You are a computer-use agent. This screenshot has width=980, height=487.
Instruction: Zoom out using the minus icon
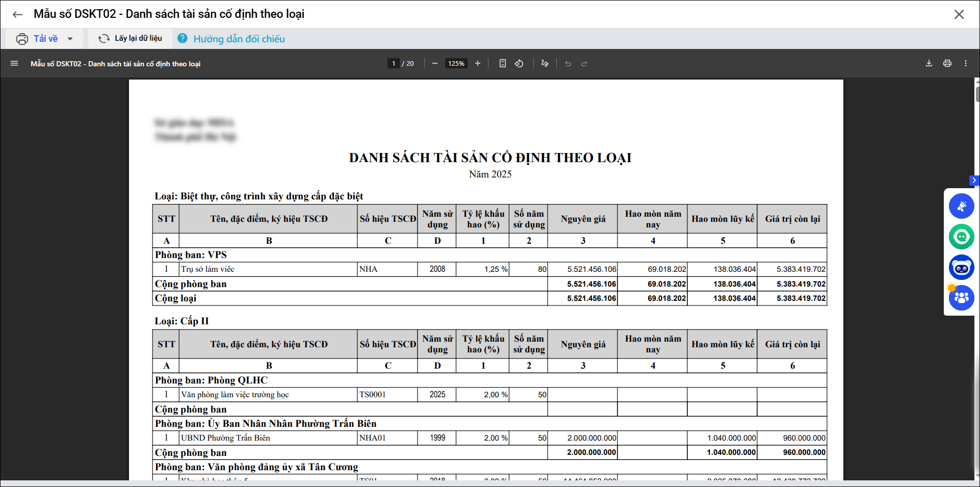pos(434,64)
